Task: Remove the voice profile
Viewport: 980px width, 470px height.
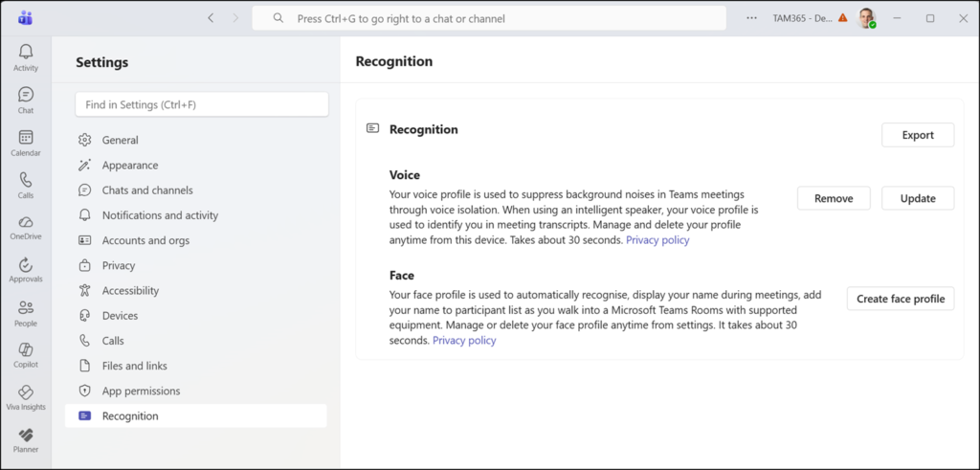Action: pos(834,198)
